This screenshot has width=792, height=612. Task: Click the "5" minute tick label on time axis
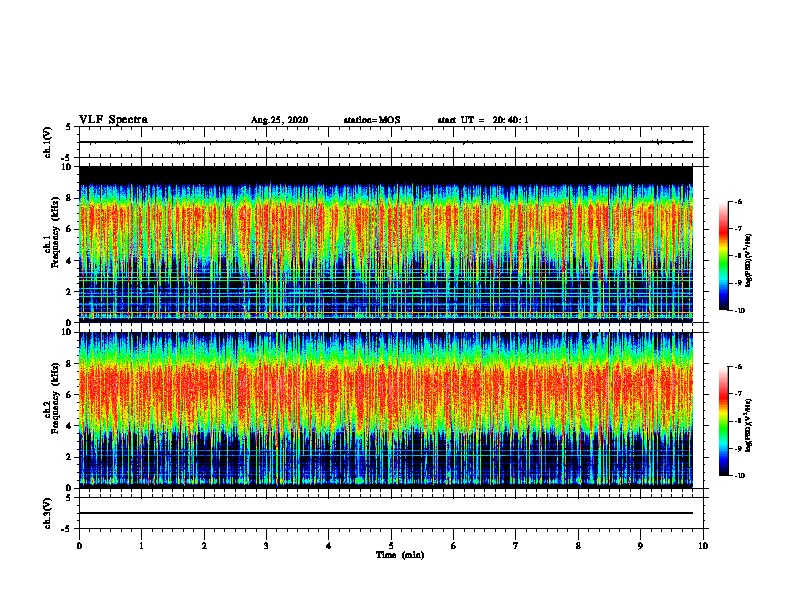(x=391, y=546)
